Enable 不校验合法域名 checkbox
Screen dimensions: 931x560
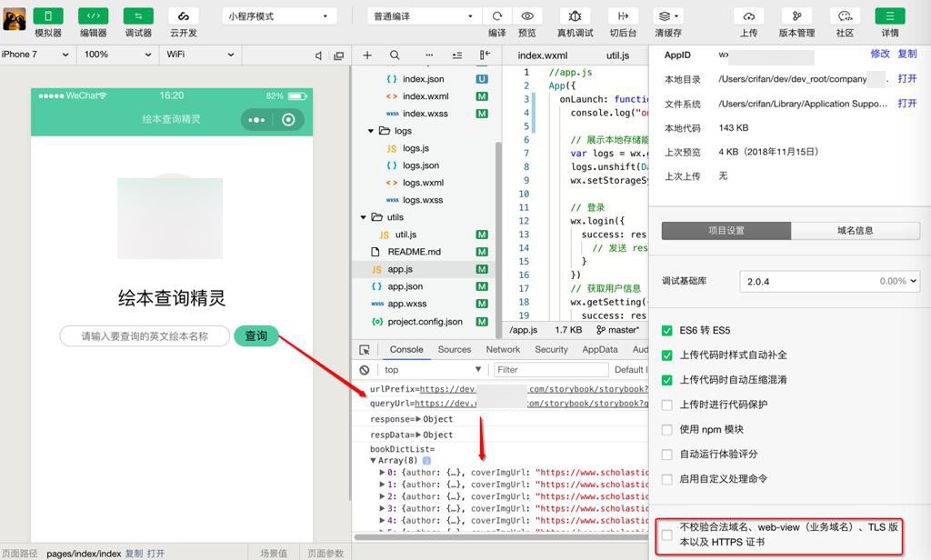[x=666, y=535]
